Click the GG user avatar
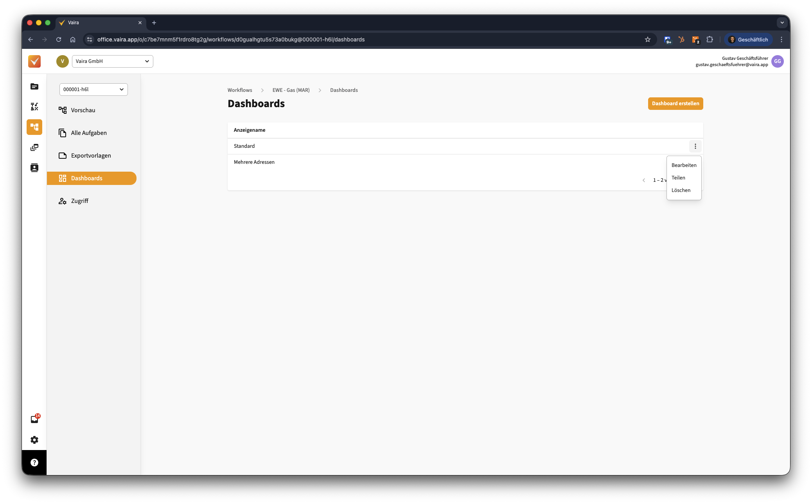 pyautogui.click(x=777, y=61)
